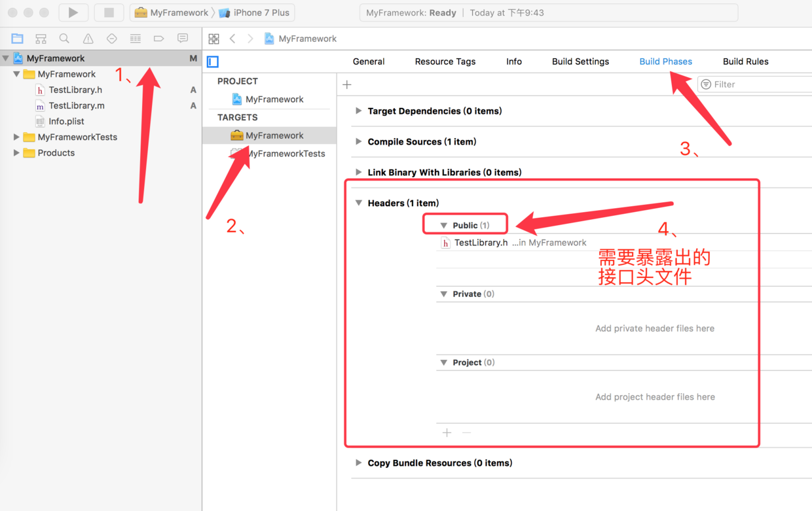Click MyFramework in the jump bar

tap(307, 39)
